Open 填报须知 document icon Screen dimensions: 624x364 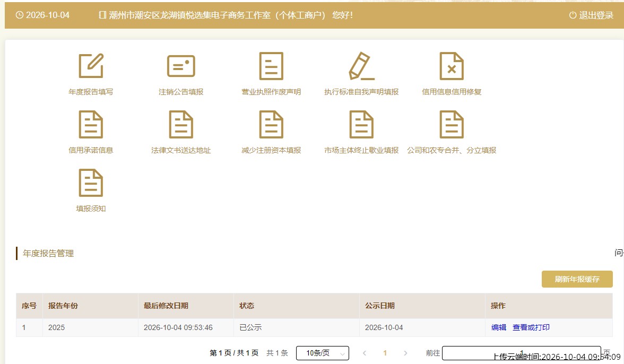[91, 183]
